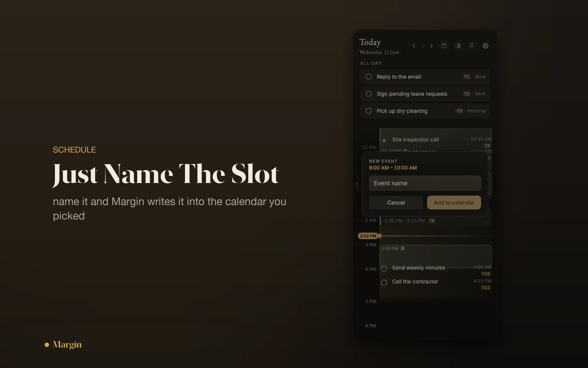The width and height of the screenshot is (588, 368).
Task: Open the 'Site inspection call' event
Action: tap(415, 140)
